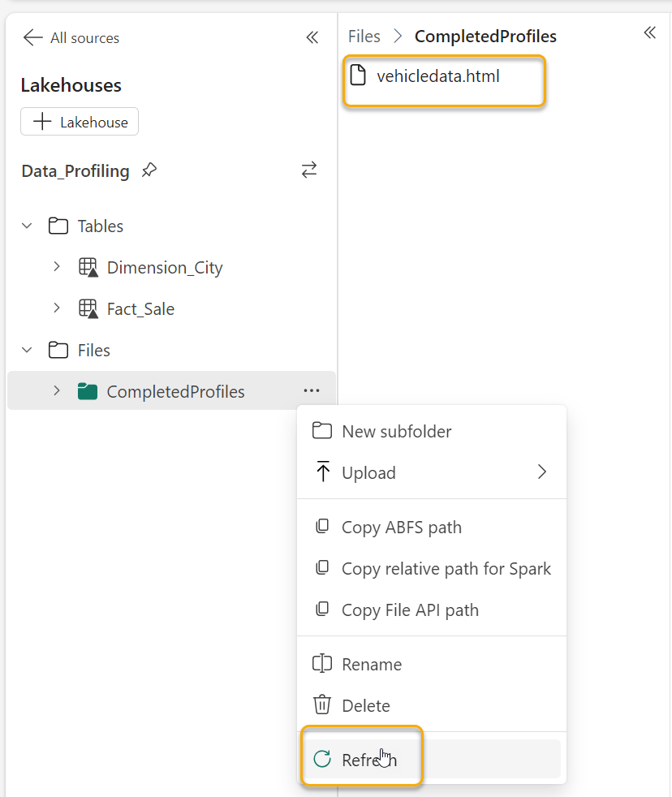The height and width of the screenshot is (797, 672).
Task: Collapse the Files folder
Action: [27, 350]
